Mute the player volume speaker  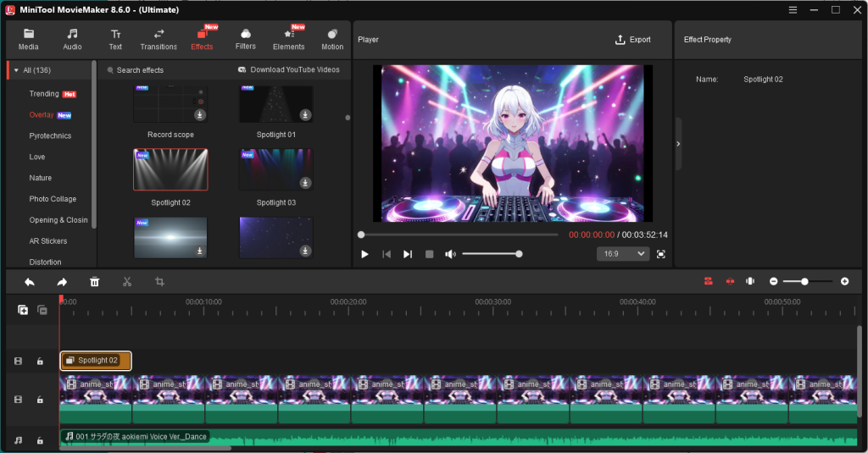click(451, 254)
